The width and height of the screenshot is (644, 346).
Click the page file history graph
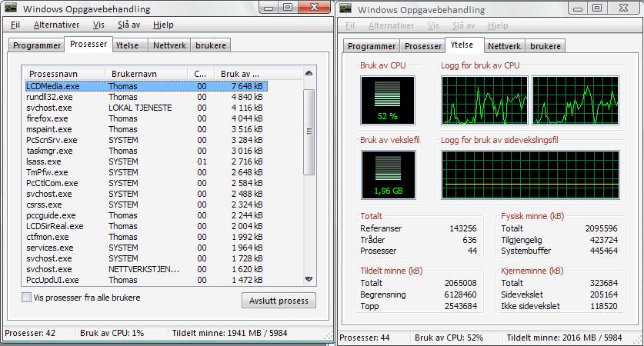530,175
